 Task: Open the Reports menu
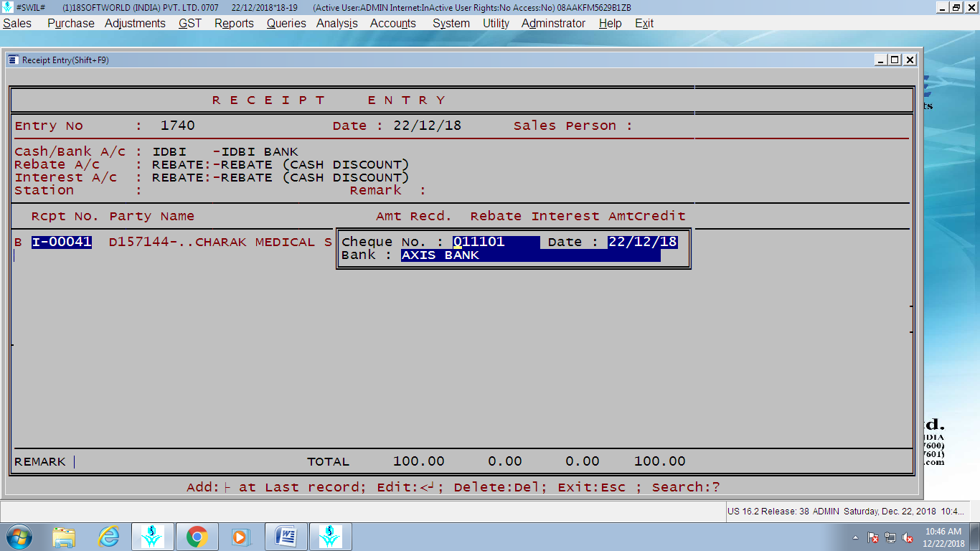234,23
